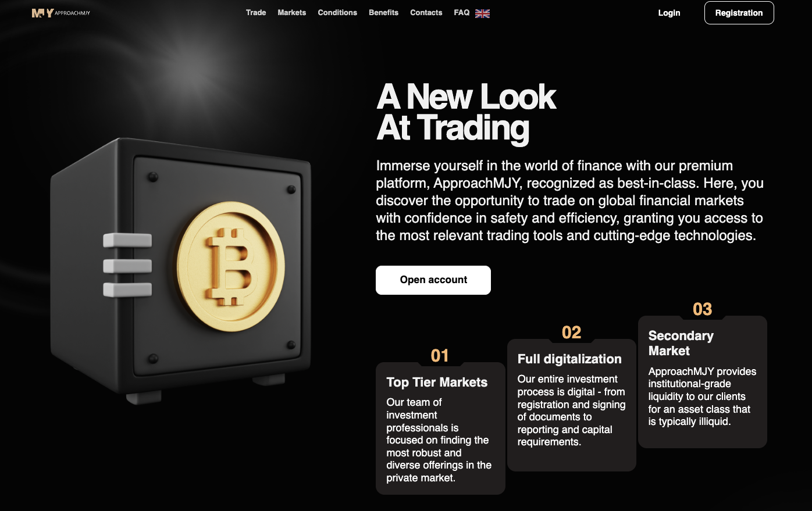Click the 01 number badge
Viewport: 812px width, 511px height.
(x=440, y=356)
